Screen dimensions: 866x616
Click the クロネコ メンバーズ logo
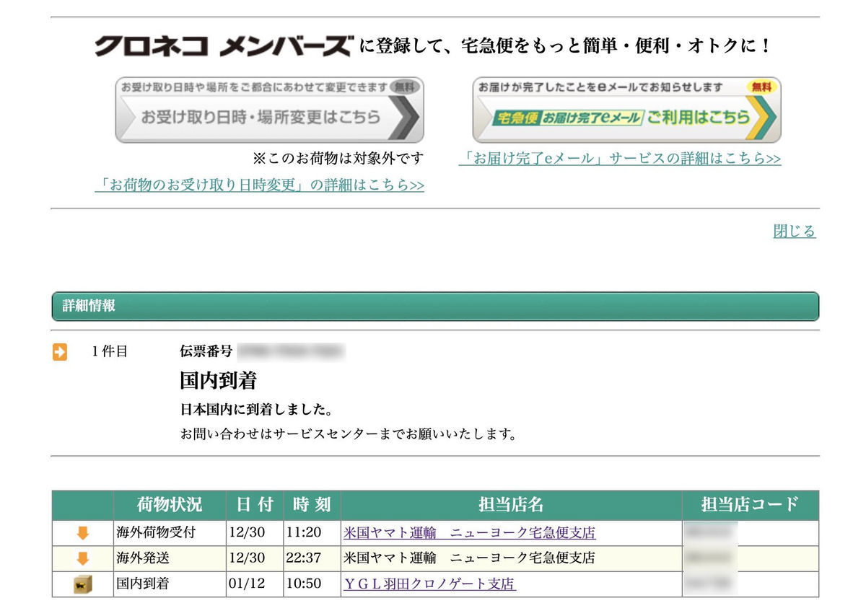(224, 46)
